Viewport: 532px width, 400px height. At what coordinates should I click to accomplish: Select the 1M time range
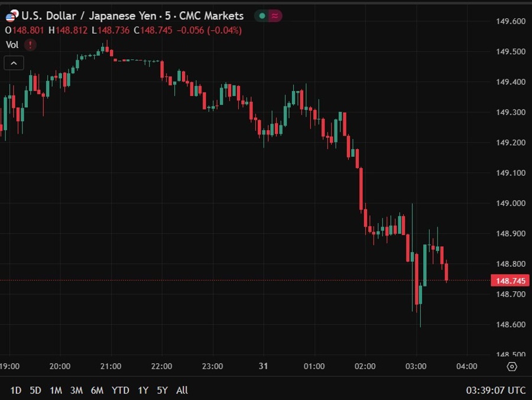56,390
